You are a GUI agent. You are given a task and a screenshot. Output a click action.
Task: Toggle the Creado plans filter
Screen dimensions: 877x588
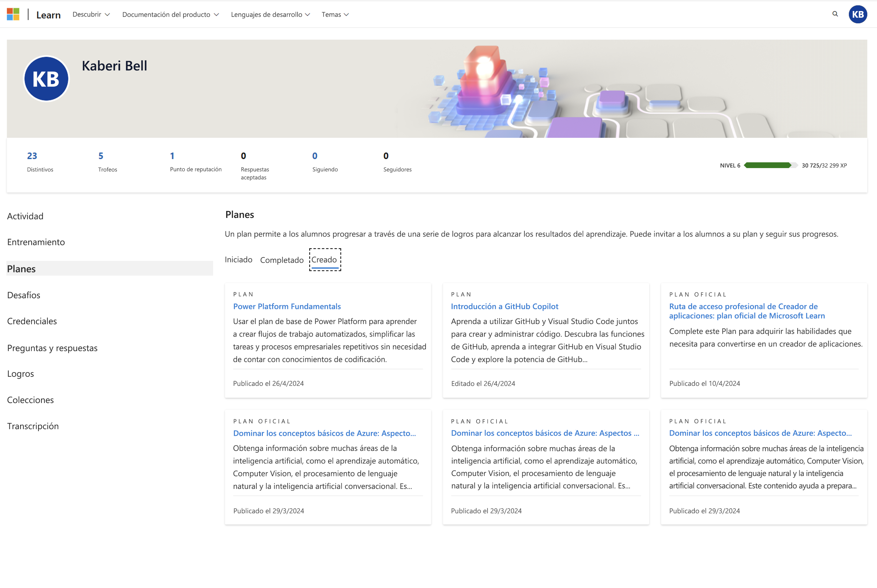(x=324, y=259)
